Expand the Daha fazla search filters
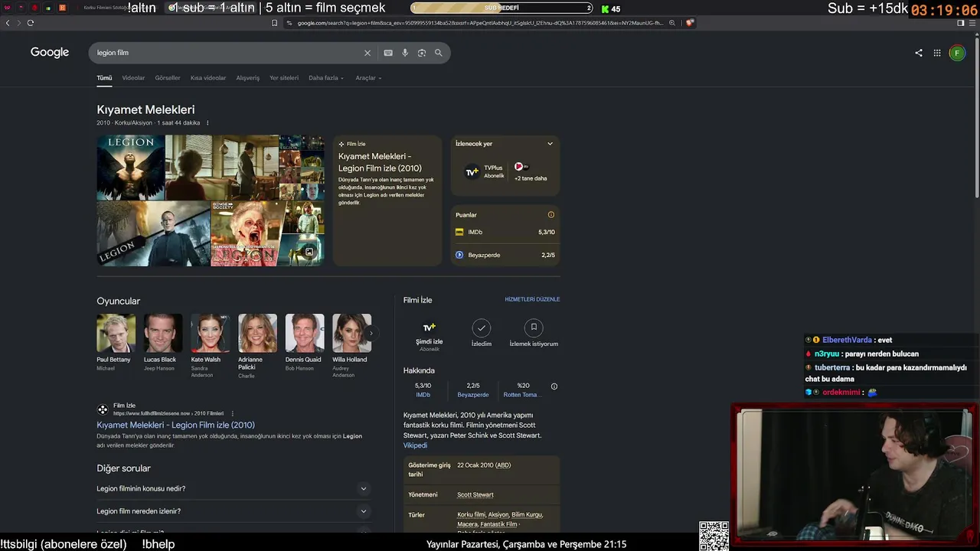This screenshot has height=551, width=980. point(326,78)
